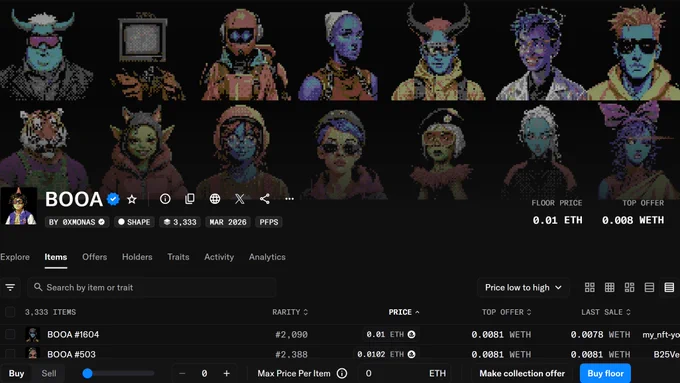680x383 pixels.
Task: Sort by the LAST SALE column
Action: click(606, 312)
